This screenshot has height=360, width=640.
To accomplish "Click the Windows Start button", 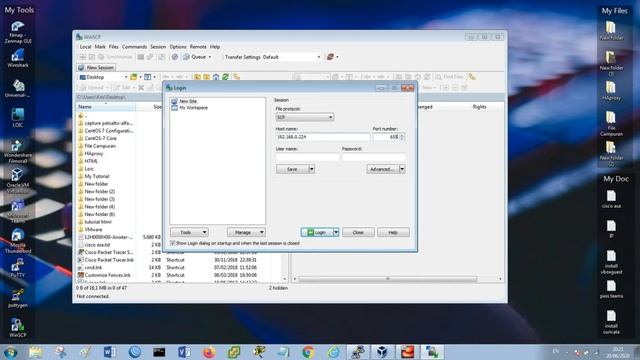I will 10,352.
